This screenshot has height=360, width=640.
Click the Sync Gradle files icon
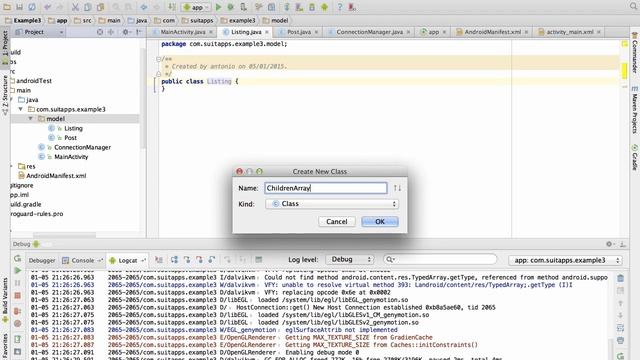coord(287,7)
